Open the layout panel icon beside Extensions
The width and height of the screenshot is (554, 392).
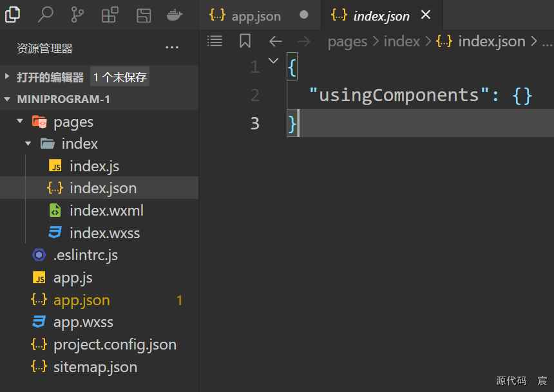tap(144, 15)
